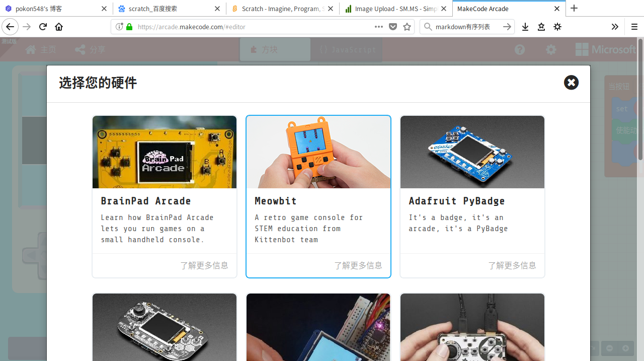Open the browser hamburger menu

click(x=634, y=27)
